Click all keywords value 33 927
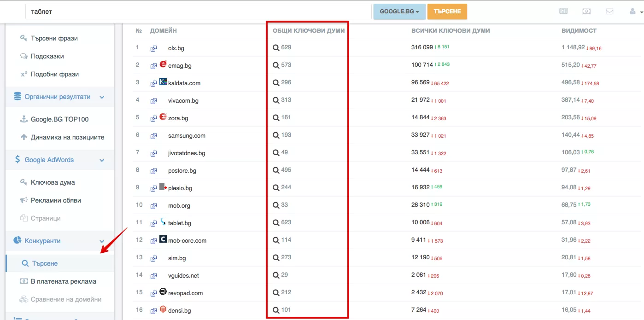 point(421,135)
